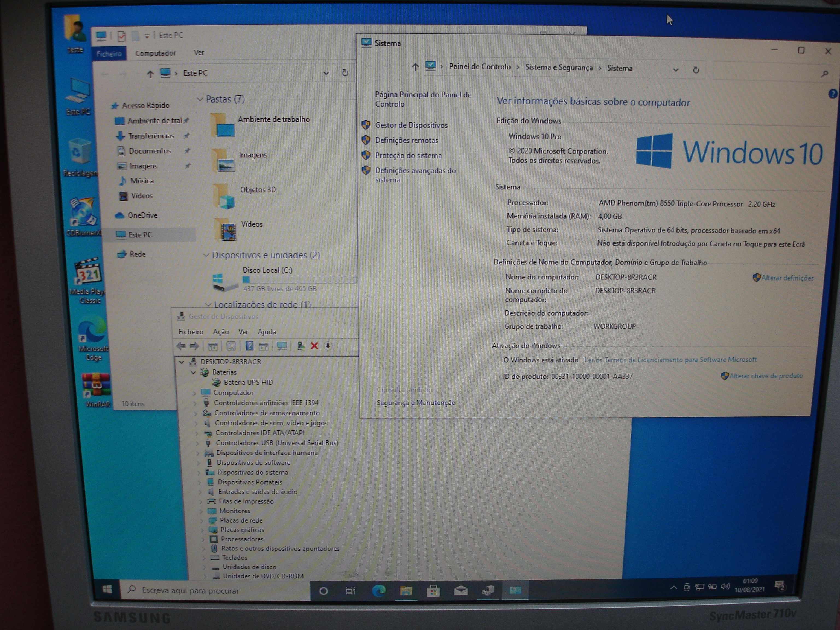Click the black down-arrow circle toolbar icon
This screenshot has height=630, width=840.
(328, 346)
